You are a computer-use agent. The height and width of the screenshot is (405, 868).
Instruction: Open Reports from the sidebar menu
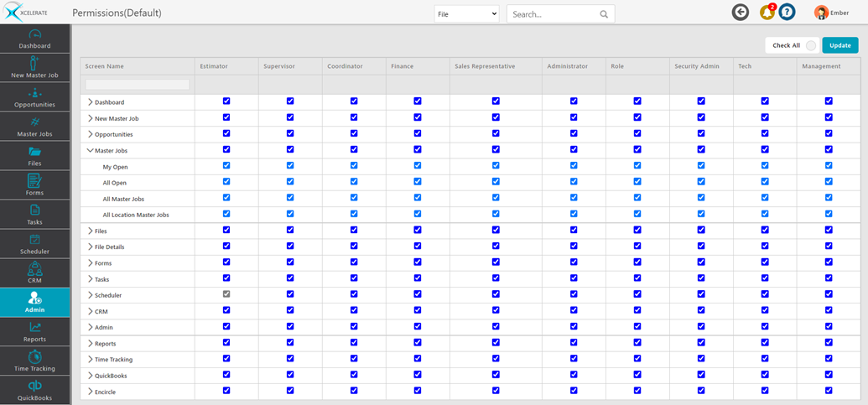click(x=35, y=332)
